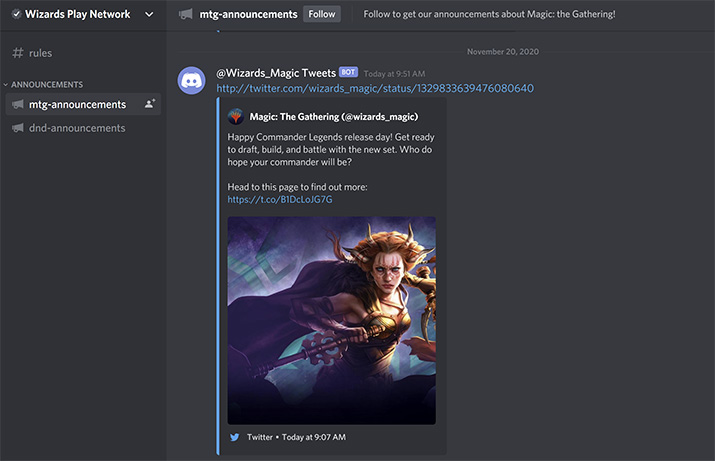715x461 pixels.
Task: Click the hash icon beside rules
Action: (18, 53)
